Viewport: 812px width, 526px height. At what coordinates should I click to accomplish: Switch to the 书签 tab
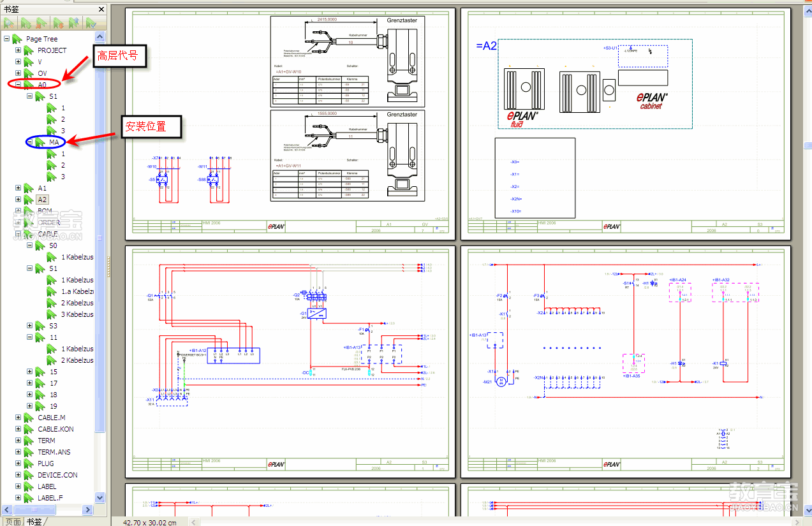[34, 522]
